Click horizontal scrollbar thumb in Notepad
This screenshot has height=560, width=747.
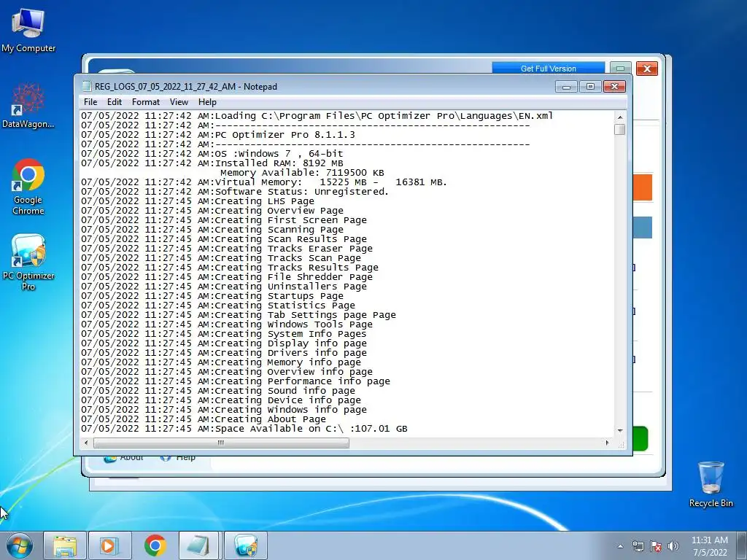click(221, 443)
